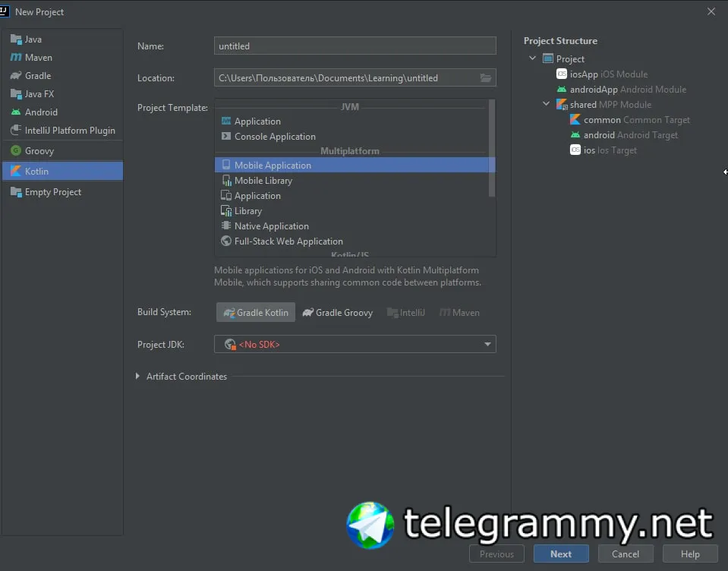
Task: Select Console Application template icon
Action: pos(226,137)
